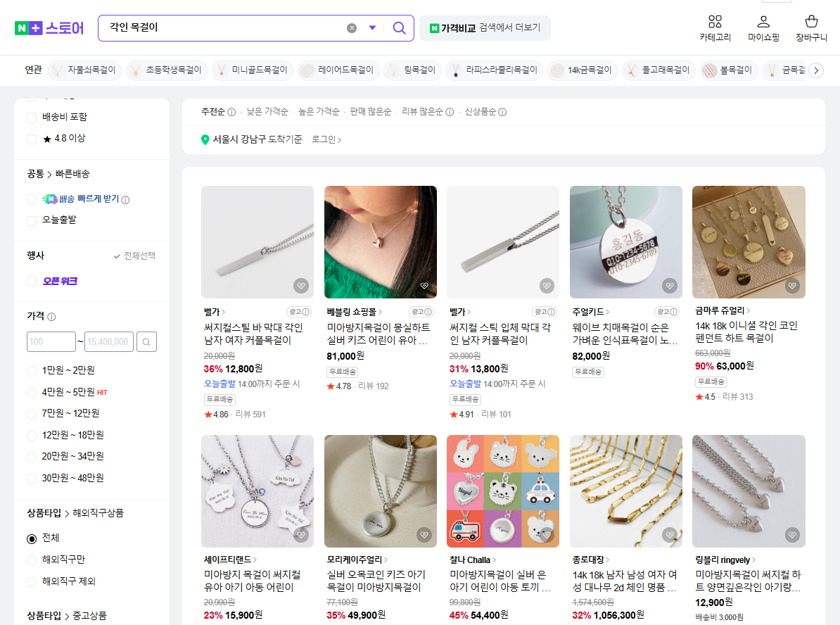Sort results by 신상품순

coord(480,111)
